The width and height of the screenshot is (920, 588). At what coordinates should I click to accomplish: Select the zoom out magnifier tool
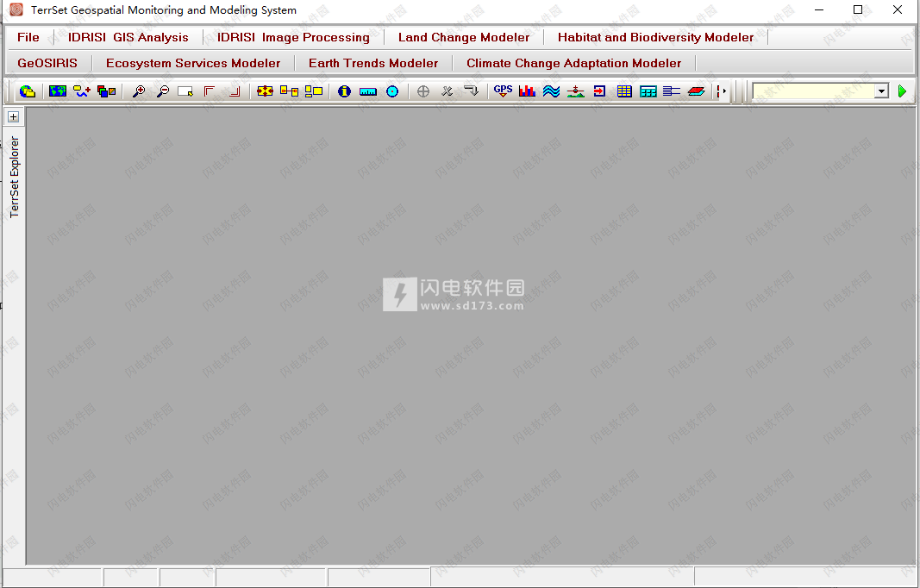[x=162, y=91]
